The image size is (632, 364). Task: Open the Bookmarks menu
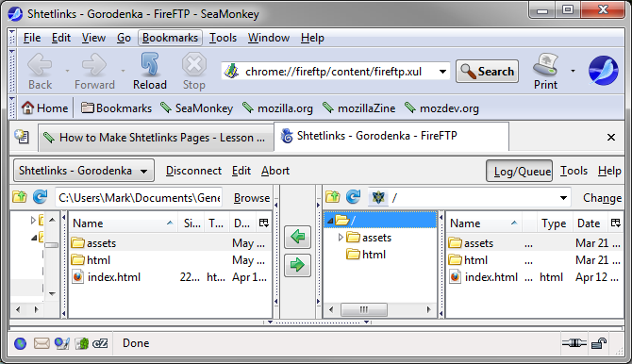(170, 38)
